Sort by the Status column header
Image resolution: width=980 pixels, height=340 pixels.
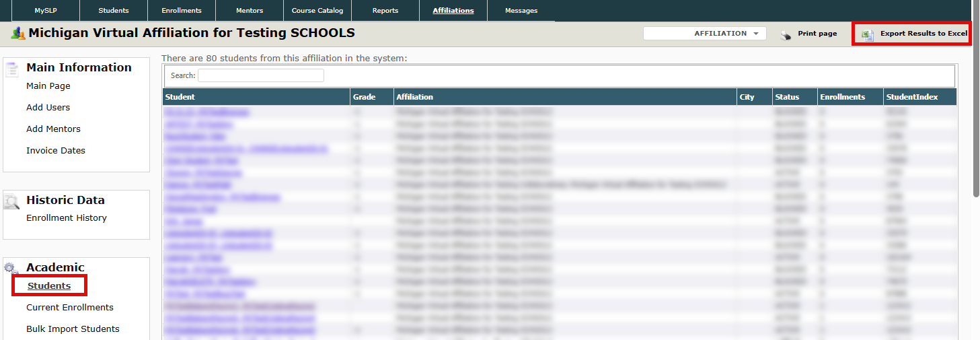point(795,97)
